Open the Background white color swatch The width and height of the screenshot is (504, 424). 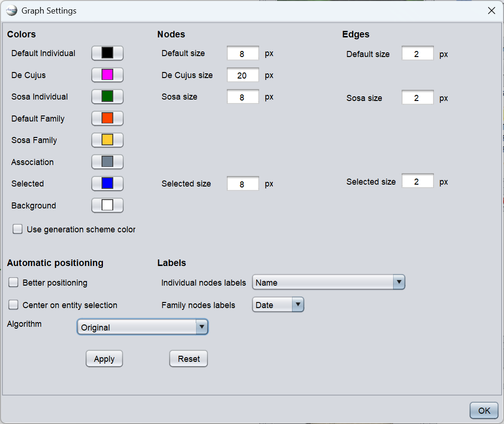(x=107, y=205)
